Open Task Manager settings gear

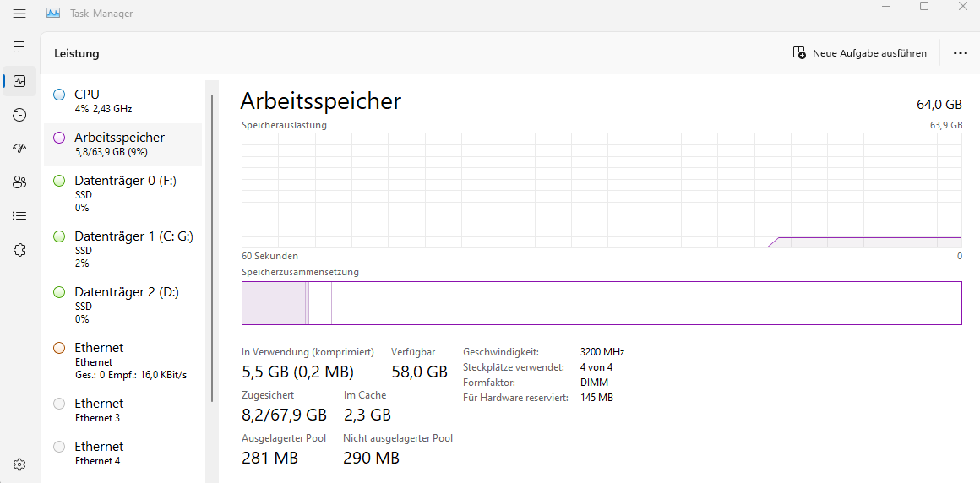[x=19, y=464]
